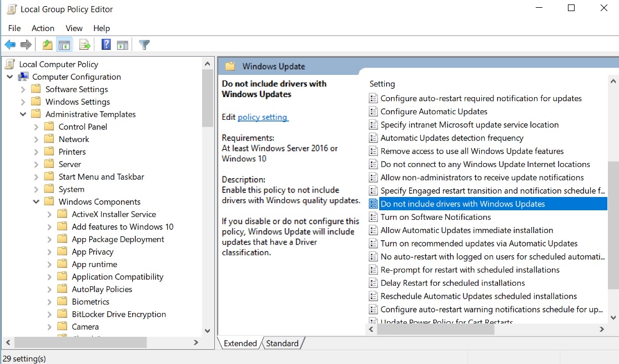Click settings list scroll up arrow

(613, 82)
